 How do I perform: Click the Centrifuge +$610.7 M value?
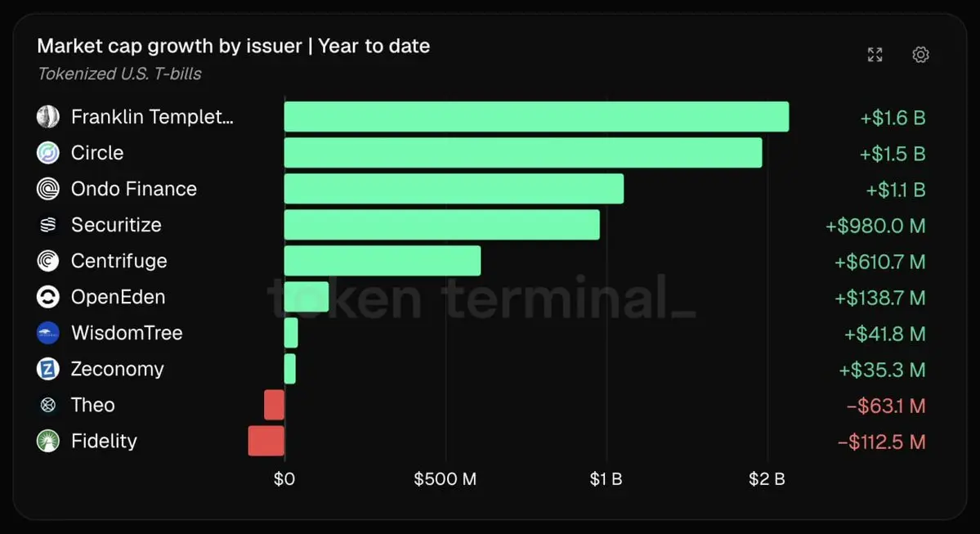click(880, 262)
